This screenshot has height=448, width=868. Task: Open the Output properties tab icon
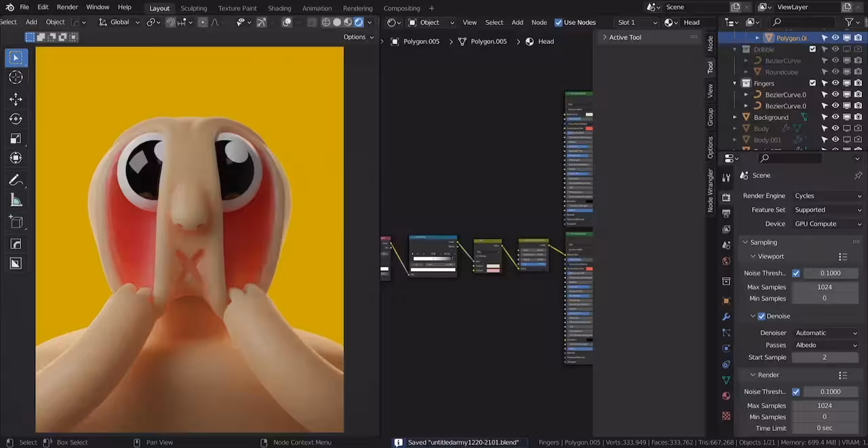click(x=726, y=213)
